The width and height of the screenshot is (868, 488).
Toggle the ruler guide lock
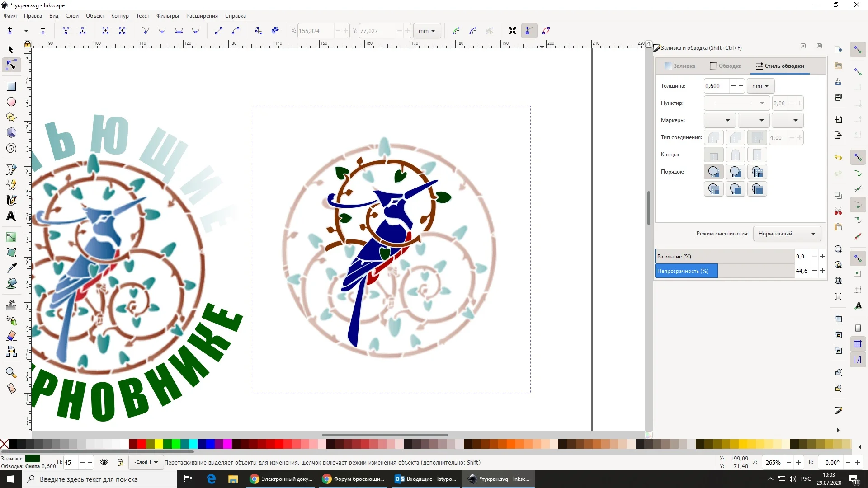28,44
